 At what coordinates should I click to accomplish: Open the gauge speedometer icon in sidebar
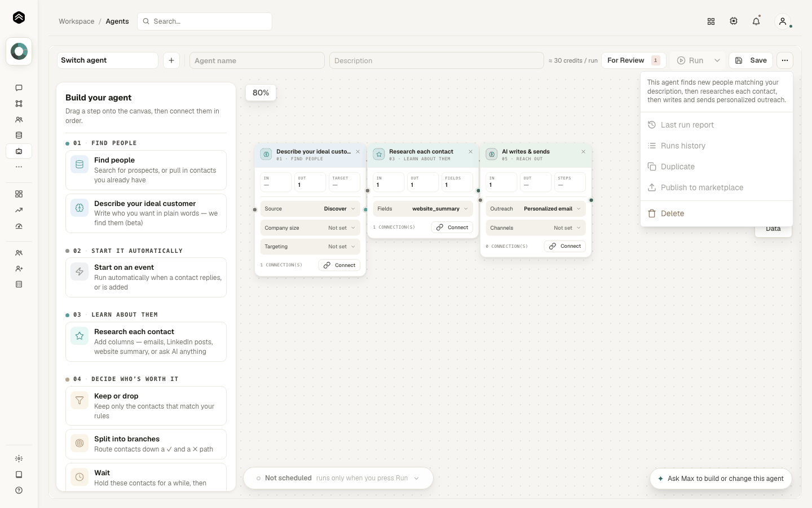coord(19,226)
